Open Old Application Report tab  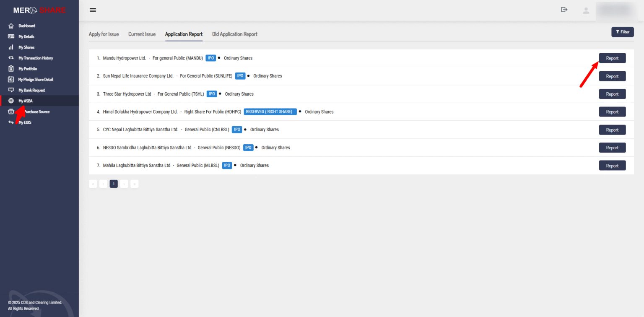pyautogui.click(x=235, y=34)
